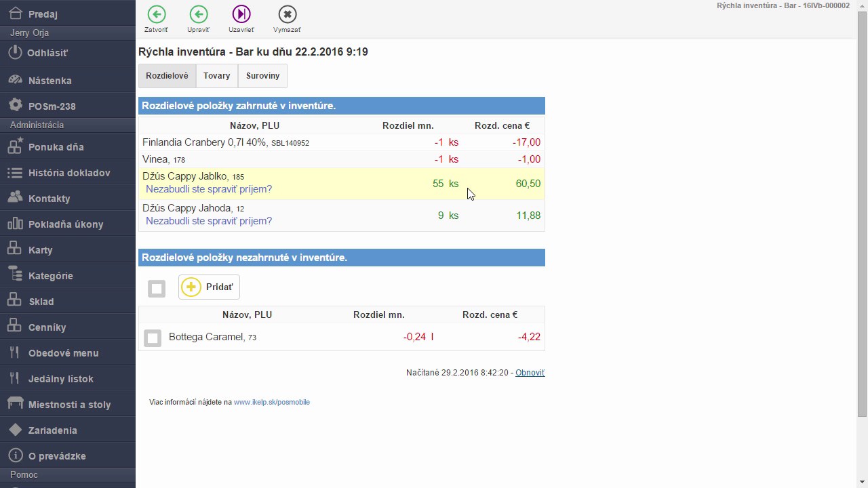The width and height of the screenshot is (868, 488).
Task: Open POSm-238 settings gear entry
Action: [x=68, y=106]
